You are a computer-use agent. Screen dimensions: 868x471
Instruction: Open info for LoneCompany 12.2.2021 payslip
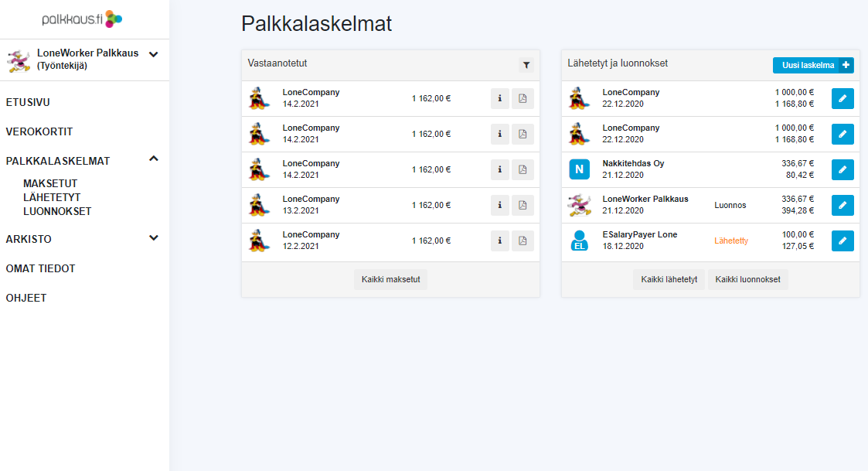pos(500,241)
